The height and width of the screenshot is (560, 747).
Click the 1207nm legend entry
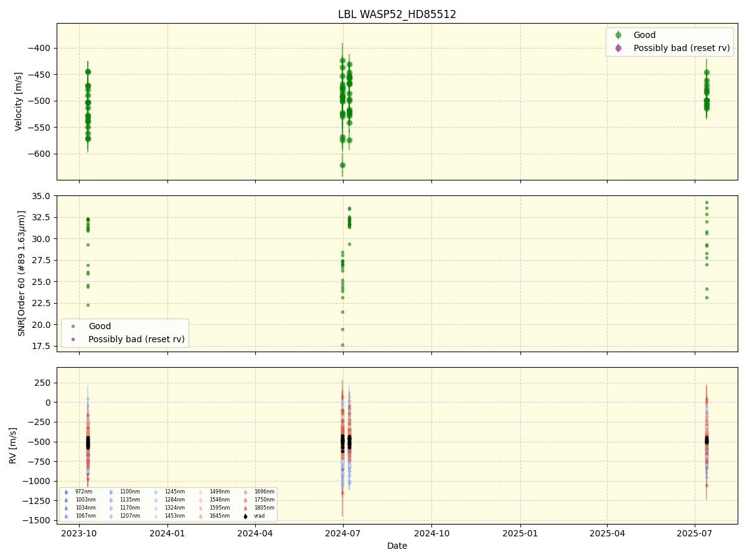(124, 516)
